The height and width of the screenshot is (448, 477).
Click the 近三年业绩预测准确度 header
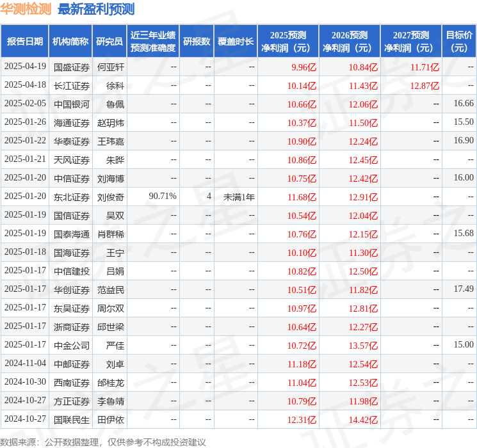pyautogui.click(x=153, y=42)
